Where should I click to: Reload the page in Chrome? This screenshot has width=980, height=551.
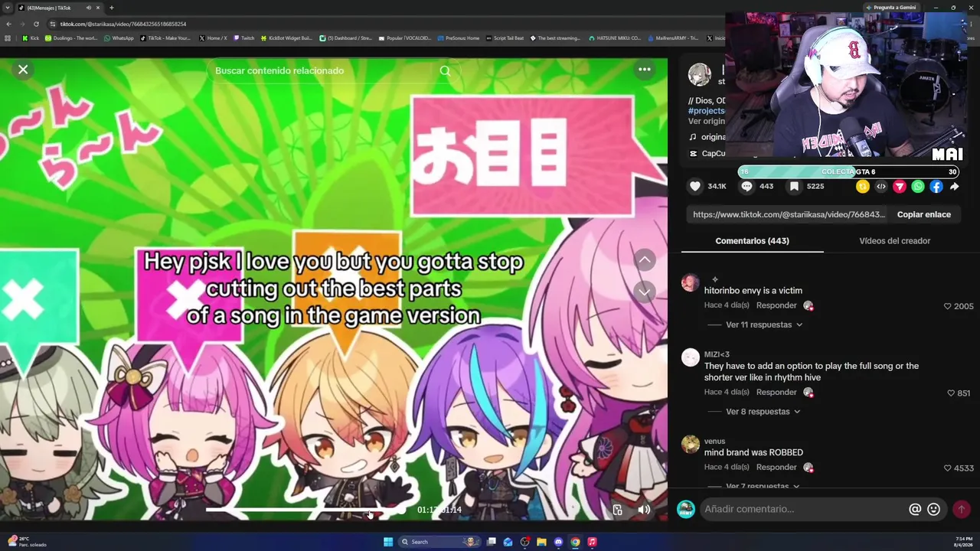click(x=36, y=24)
